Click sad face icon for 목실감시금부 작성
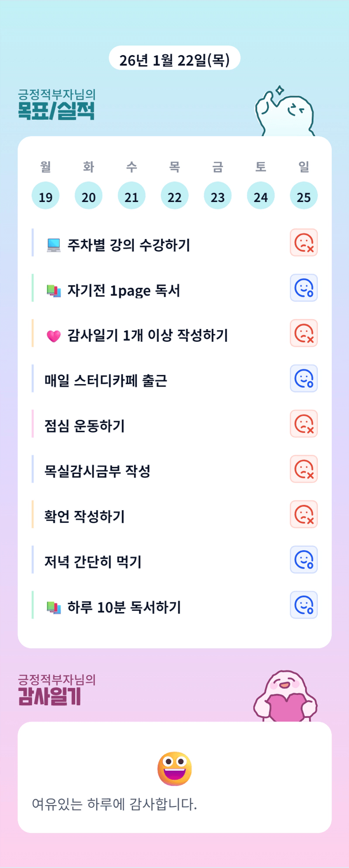349x868 pixels. coord(303,469)
